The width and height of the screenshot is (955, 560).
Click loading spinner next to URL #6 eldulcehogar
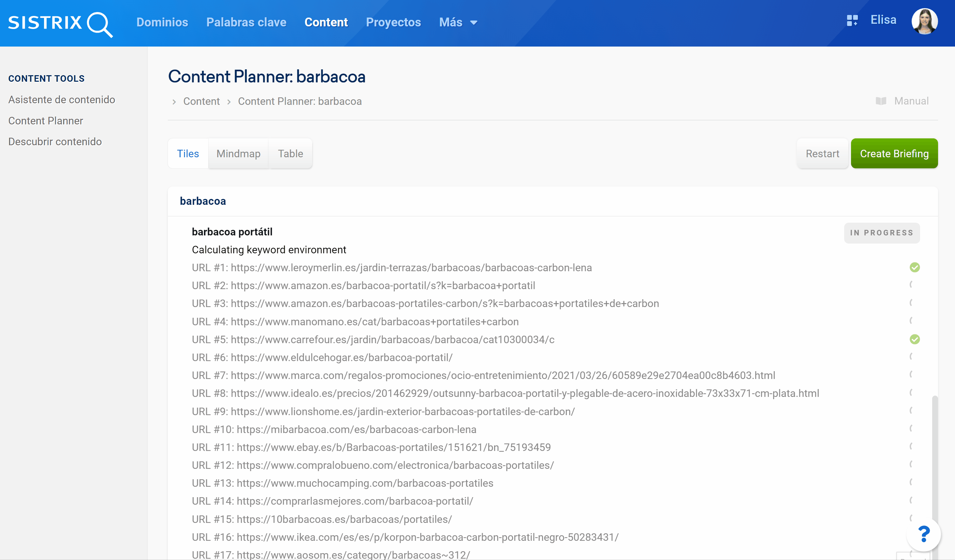pyautogui.click(x=911, y=357)
